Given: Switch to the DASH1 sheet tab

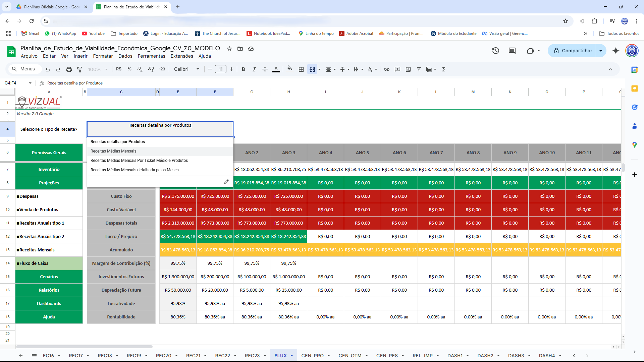Looking at the screenshot, I should 455,356.
